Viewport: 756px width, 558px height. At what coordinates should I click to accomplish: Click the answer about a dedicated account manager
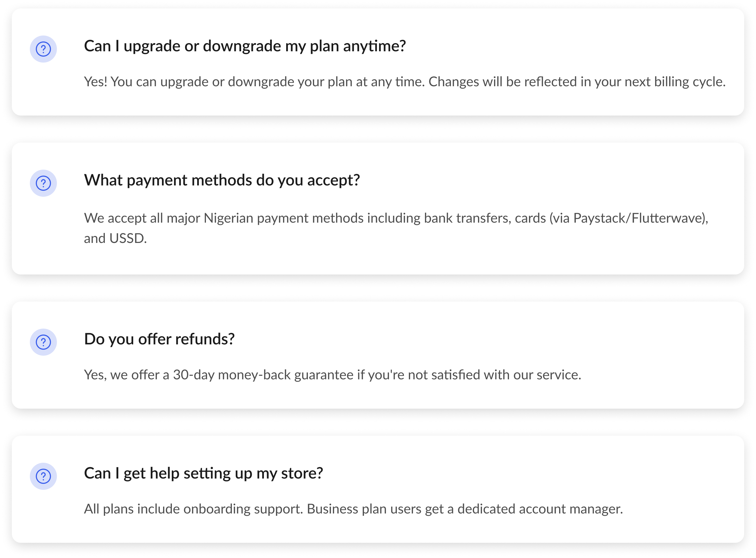353,509
